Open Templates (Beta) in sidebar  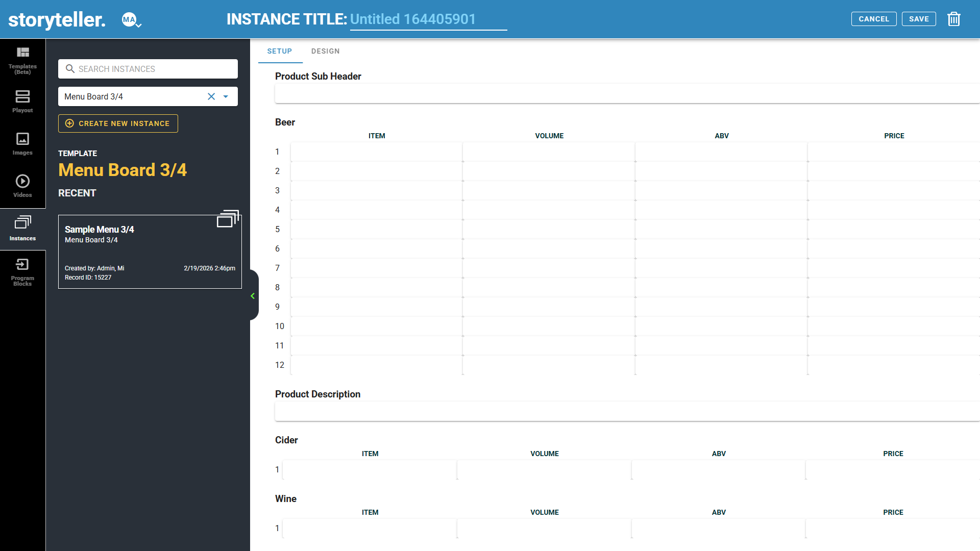pos(22,60)
